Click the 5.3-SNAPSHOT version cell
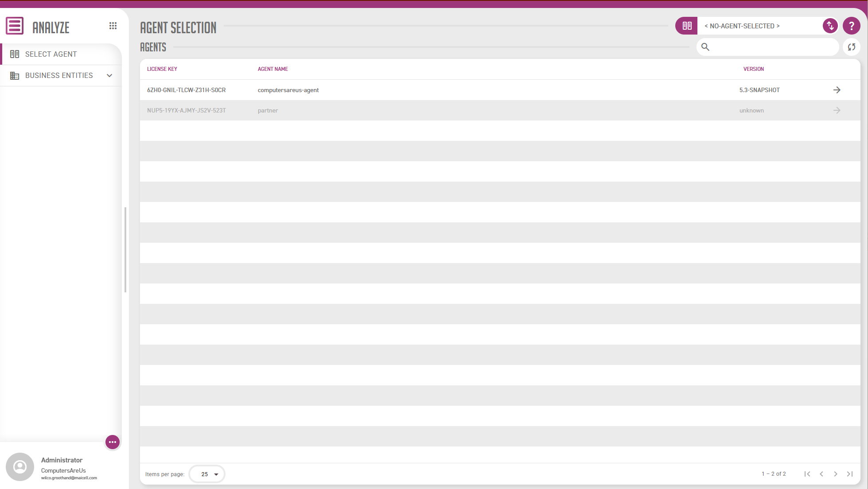The image size is (868, 489). click(759, 90)
